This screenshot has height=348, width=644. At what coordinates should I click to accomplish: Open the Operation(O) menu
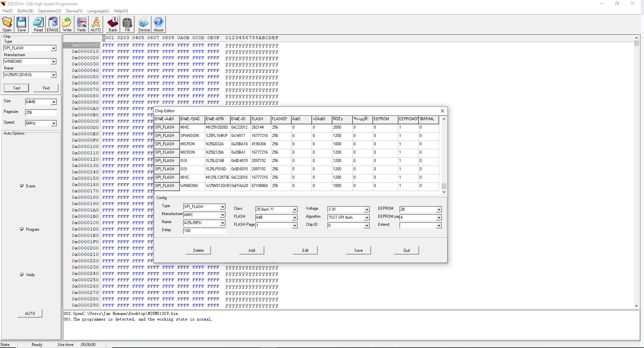(x=49, y=11)
